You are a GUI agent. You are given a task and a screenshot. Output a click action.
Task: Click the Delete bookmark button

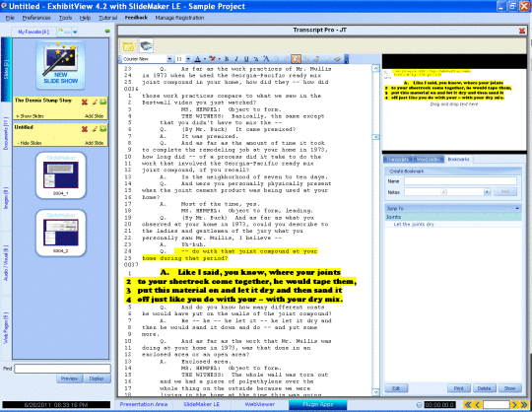tap(484, 388)
